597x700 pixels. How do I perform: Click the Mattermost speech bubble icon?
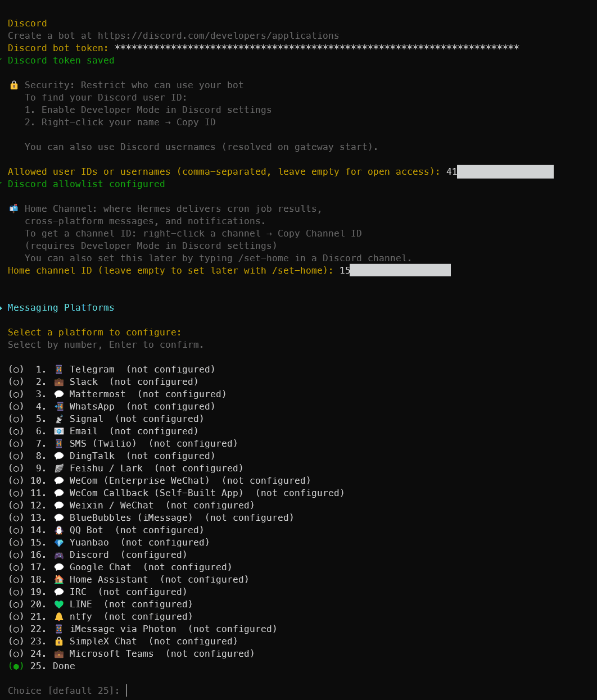58,394
